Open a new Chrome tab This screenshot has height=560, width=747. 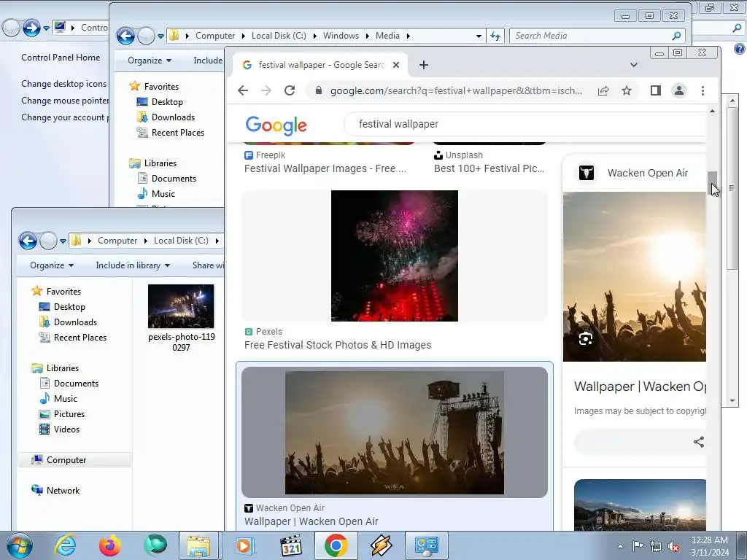[x=424, y=65]
